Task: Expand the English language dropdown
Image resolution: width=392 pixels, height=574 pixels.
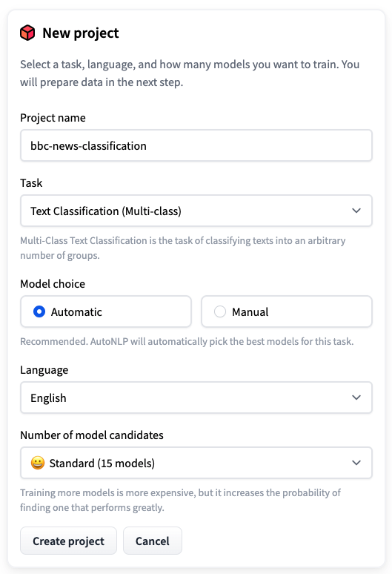Action: [x=196, y=397]
